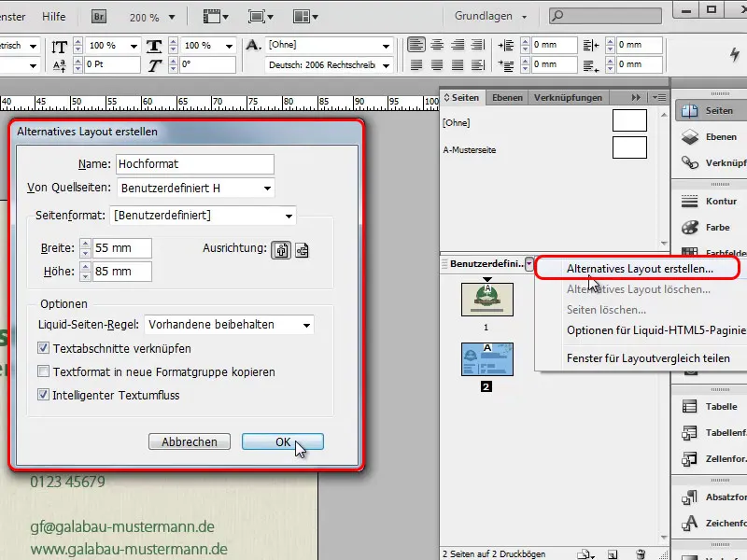
Task: Apply centered text alignment
Action: pyautogui.click(x=437, y=45)
